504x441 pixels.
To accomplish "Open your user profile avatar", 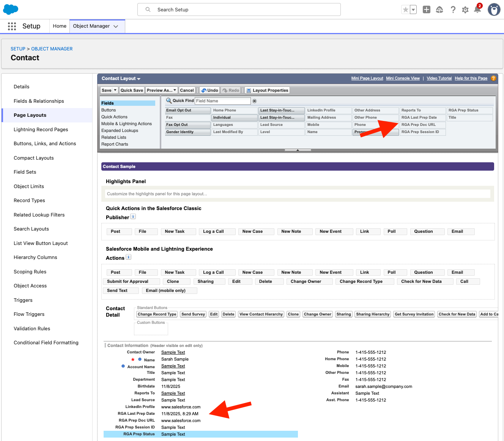I will pos(494,9).
